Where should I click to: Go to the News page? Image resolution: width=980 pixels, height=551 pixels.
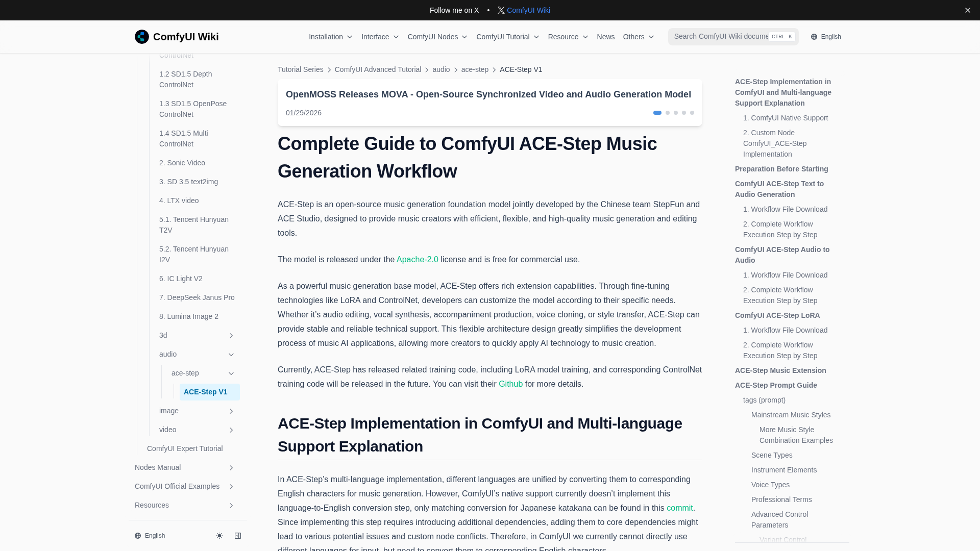point(605,37)
